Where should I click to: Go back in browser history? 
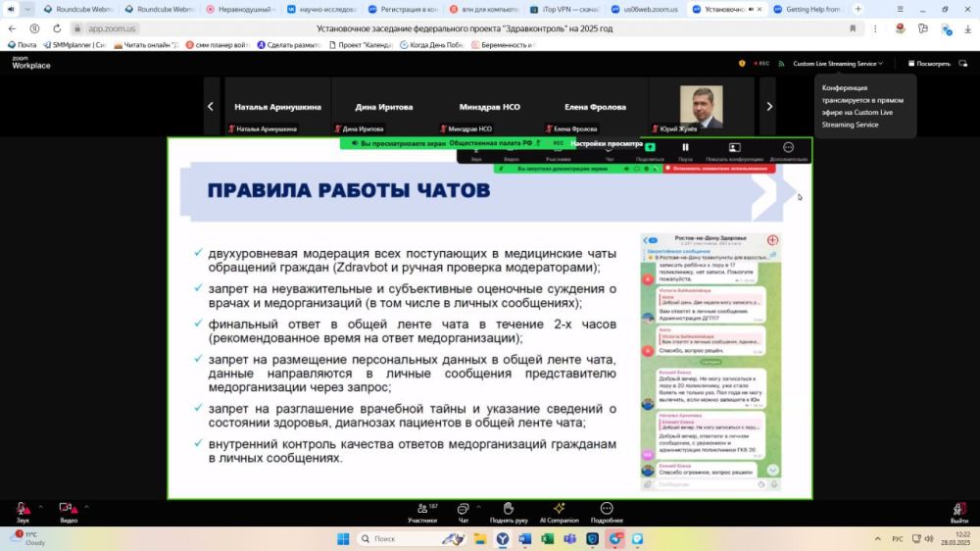(12, 28)
